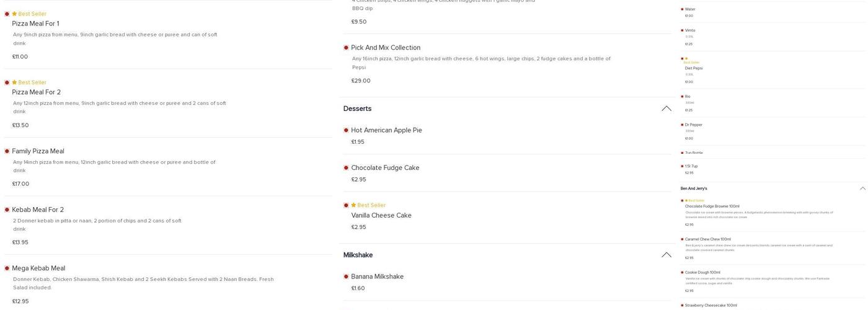Viewport: 868px width, 310px height.
Task: Click the red dot next to Hot American Apple Pie
Action: pyautogui.click(x=346, y=130)
